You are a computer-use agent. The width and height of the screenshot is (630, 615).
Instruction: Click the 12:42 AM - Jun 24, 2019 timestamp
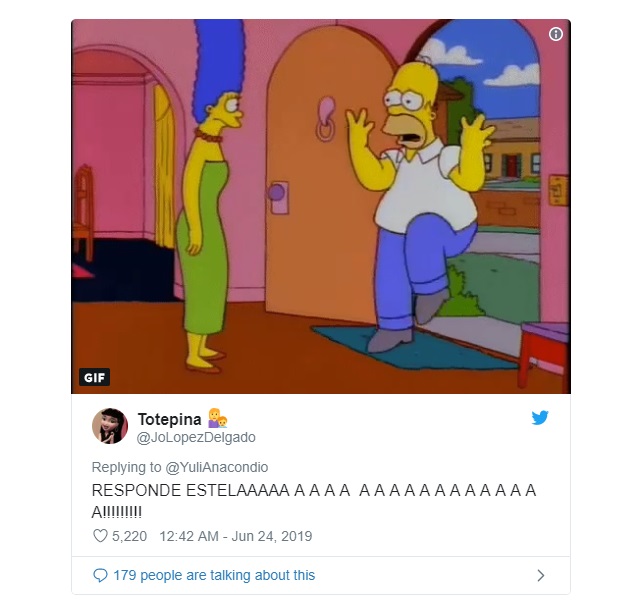click(236, 536)
